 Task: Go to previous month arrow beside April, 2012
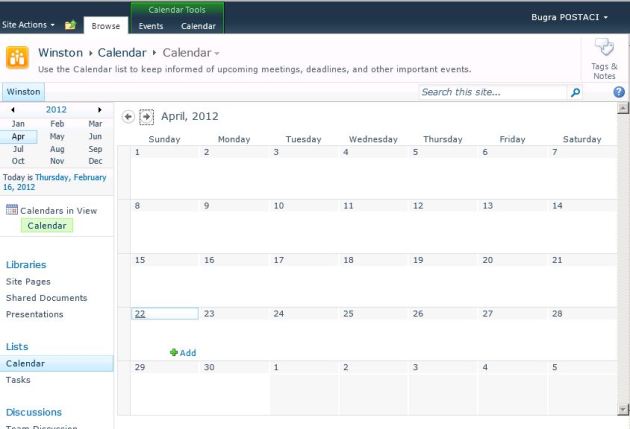127,116
